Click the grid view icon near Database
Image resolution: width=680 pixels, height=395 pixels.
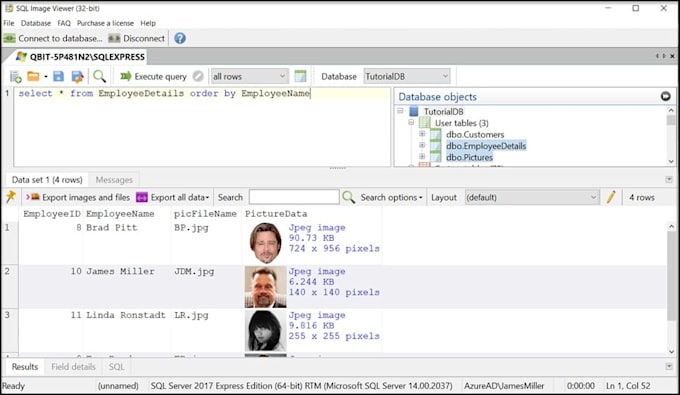coord(300,76)
